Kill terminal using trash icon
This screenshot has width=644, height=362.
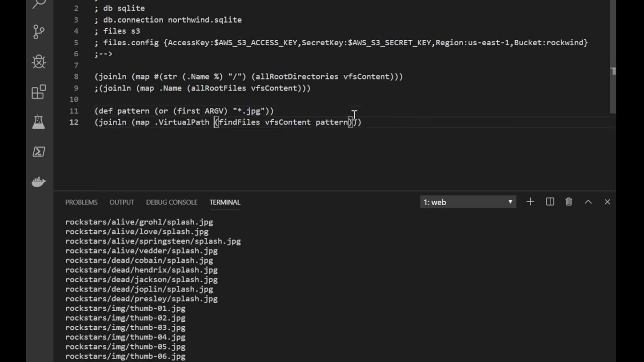tap(569, 202)
